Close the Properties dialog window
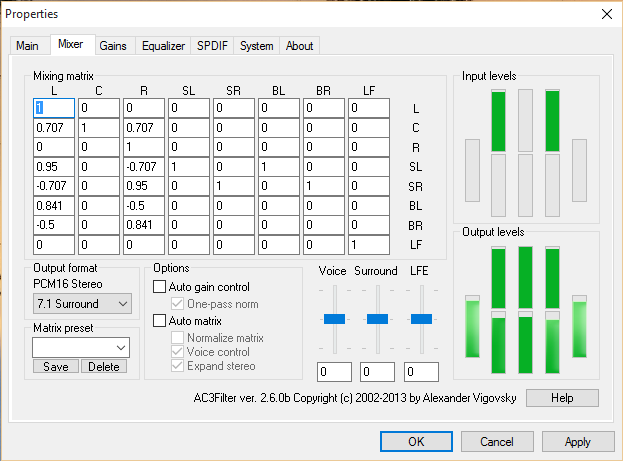This screenshot has width=623, height=461. (x=605, y=14)
